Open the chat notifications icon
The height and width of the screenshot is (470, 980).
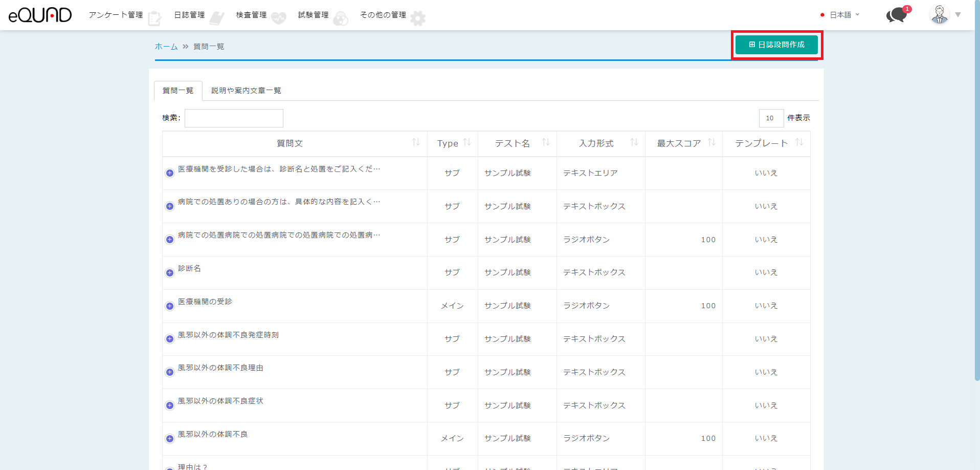coord(896,15)
